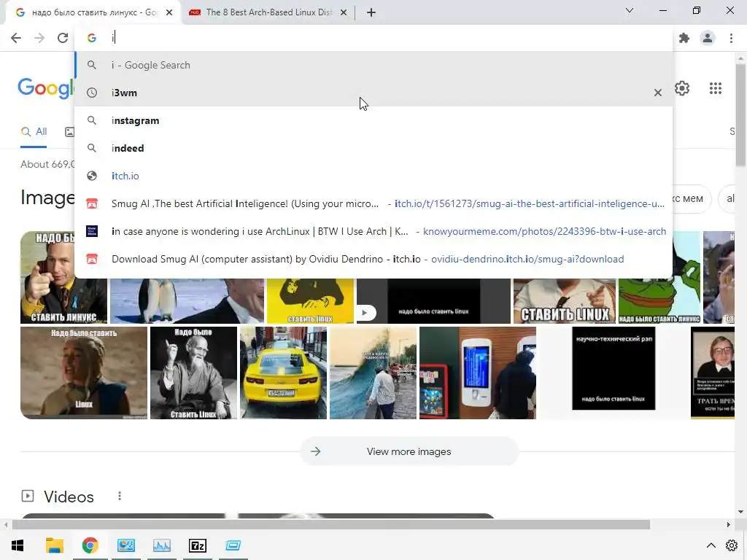Open the knowyourmeme BTW I Use Arch suggestion
747x560 pixels.
pos(373,231)
